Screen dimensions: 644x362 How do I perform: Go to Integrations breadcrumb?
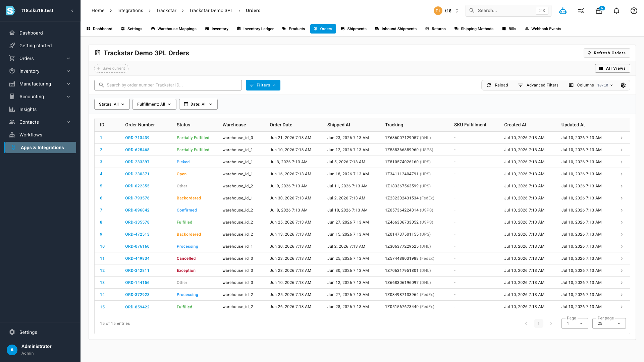[130, 11]
